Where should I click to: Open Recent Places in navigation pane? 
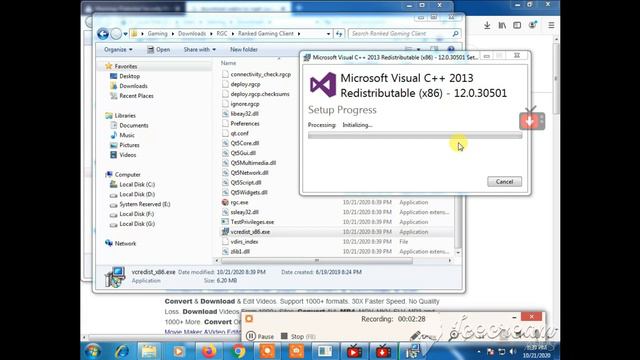[136, 96]
